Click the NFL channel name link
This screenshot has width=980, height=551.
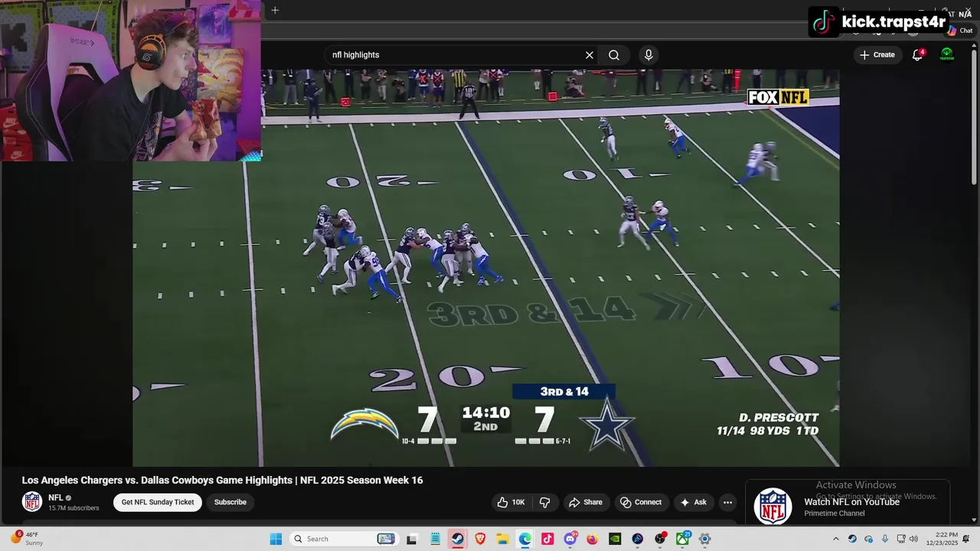tap(56, 497)
